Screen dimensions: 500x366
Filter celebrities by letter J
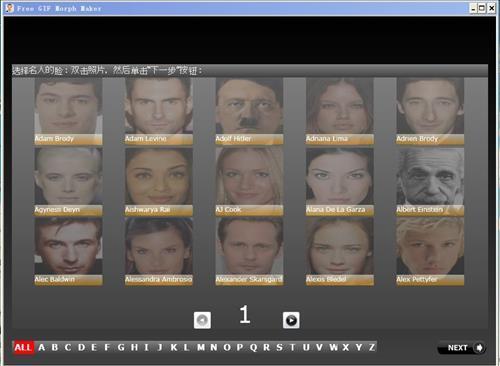coord(160,347)
